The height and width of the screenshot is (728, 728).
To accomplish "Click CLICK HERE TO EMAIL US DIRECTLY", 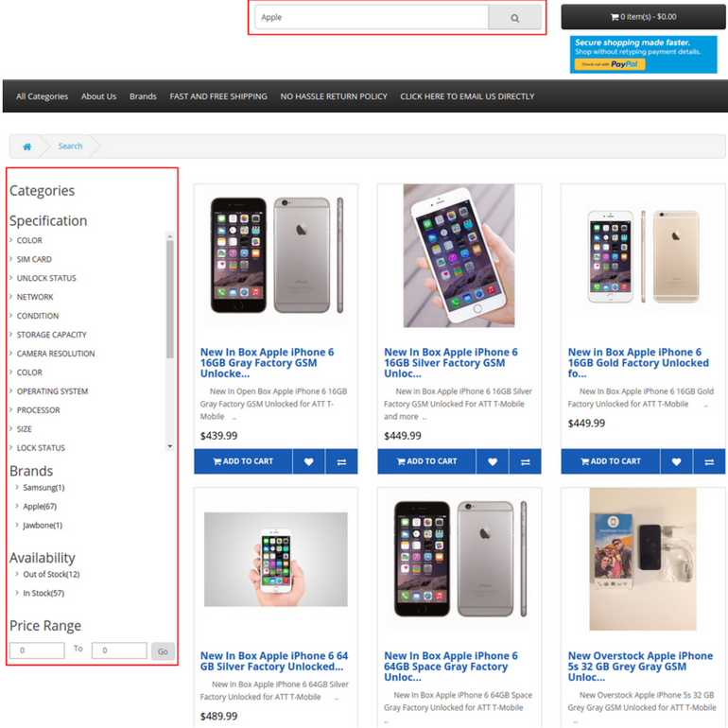I will click(468, 96).
